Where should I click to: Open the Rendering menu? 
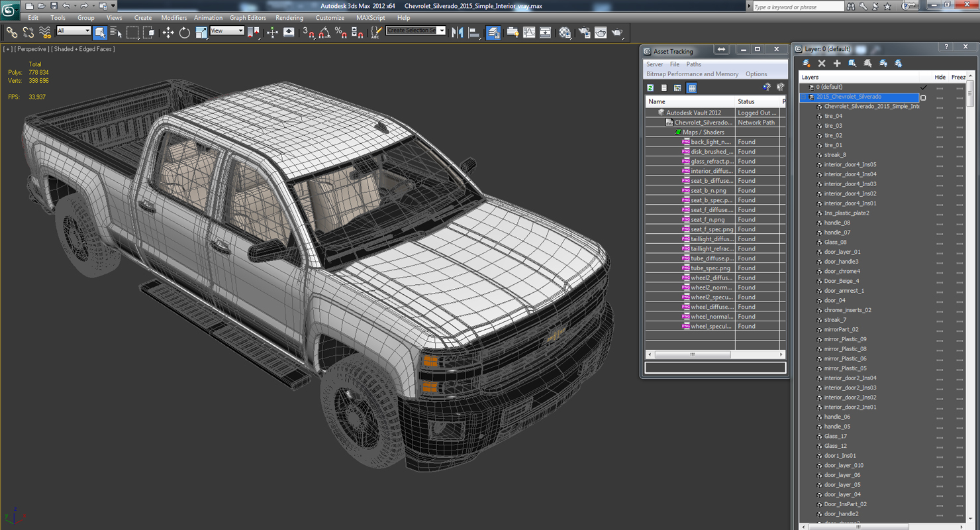pyautogui.click(x=289, y=18)
